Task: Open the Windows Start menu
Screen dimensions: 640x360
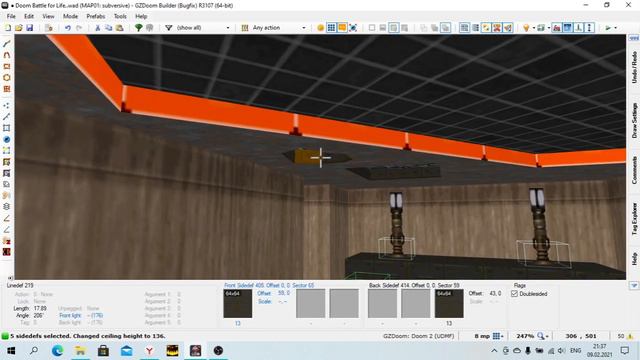Action: pyautogui.click(x=11, y=351)
